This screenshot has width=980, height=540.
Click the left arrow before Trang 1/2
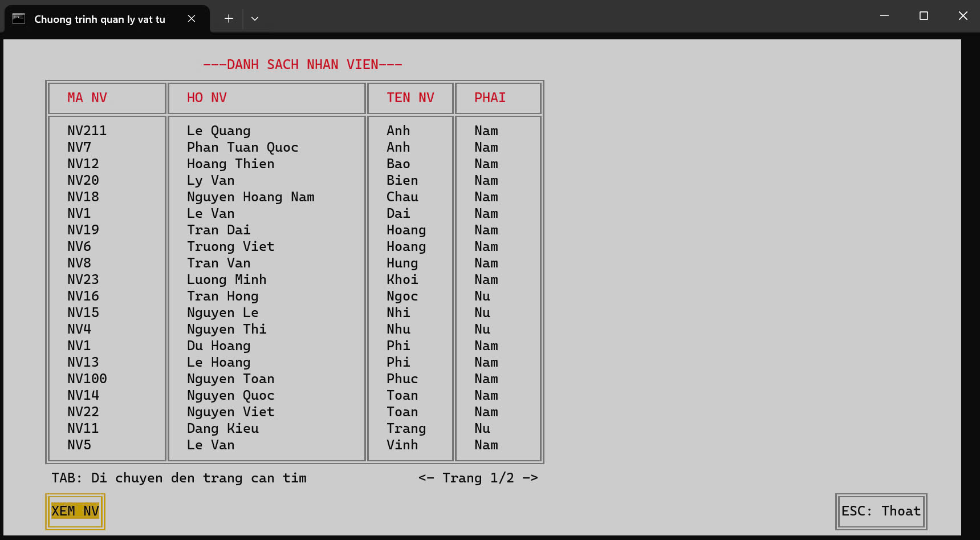coord(426,478)
